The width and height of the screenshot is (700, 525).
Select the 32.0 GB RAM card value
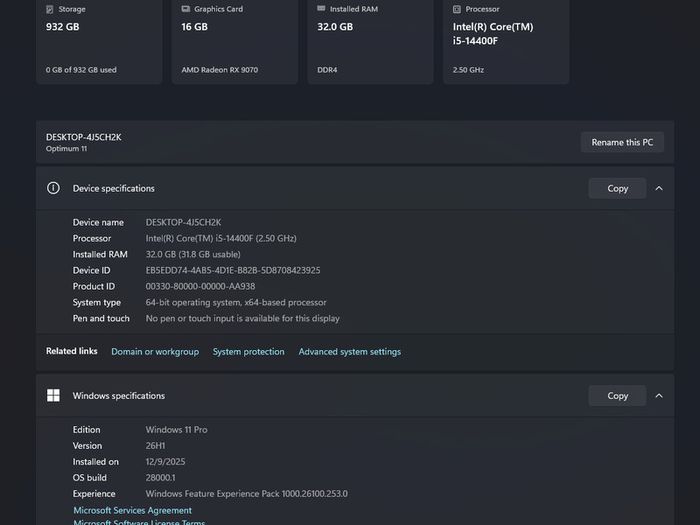point(335,27)
